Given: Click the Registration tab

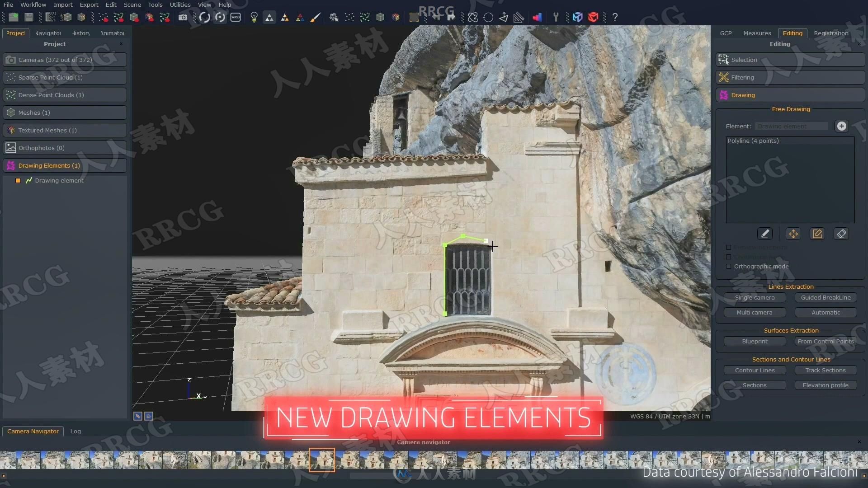Looking at the screenshot, I should tap(830, 33).
